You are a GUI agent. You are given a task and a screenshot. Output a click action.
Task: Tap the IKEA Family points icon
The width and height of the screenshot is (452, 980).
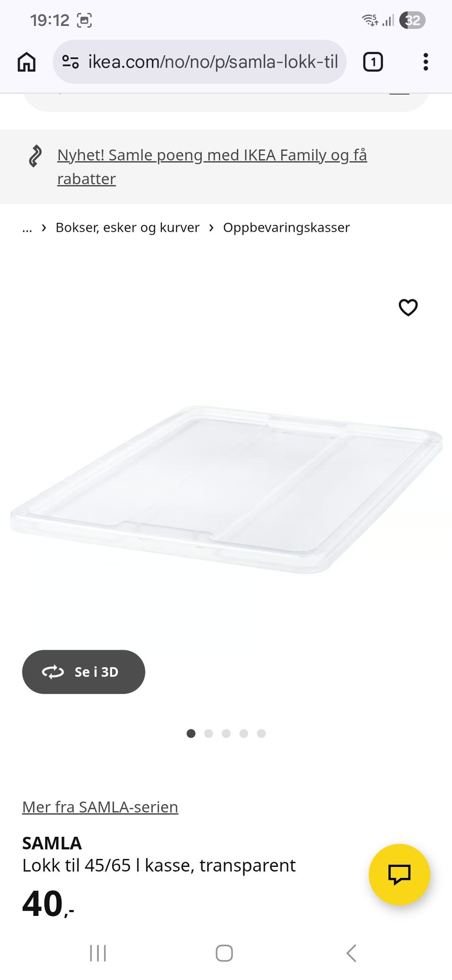coord(35,156)
